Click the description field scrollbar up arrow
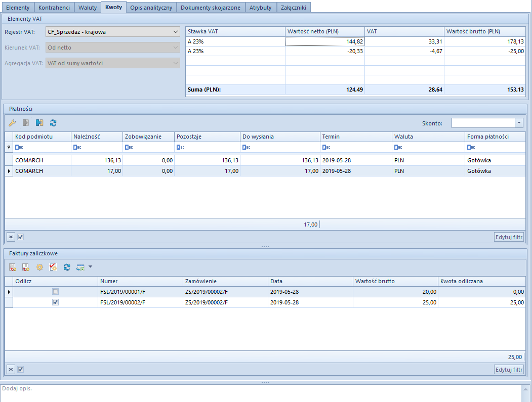The width and height of the screenshot is (532, 402). [525, 389]
